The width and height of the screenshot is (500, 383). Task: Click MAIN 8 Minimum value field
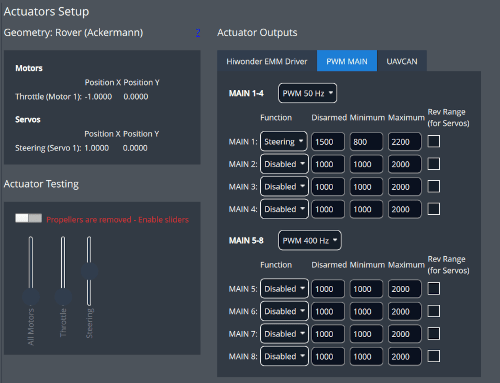pyautogui.click(x=366, y=356)
